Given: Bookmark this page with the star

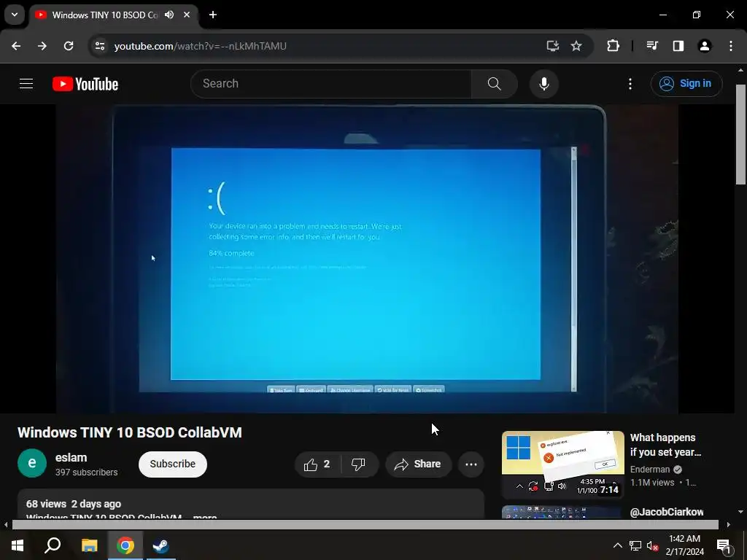Looking at the screenshot, I should (x=576, y=46).
